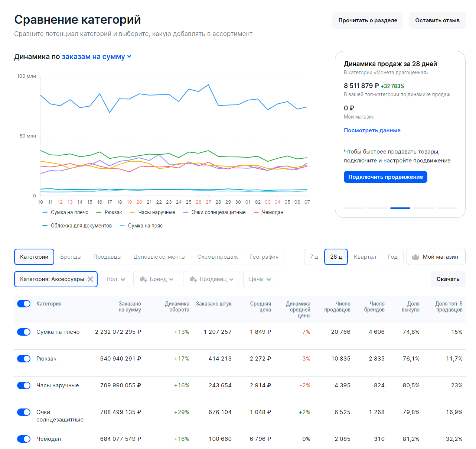Click the crown icon in Бренд filter
Screen dimensions: 476x449
[143, 279]
